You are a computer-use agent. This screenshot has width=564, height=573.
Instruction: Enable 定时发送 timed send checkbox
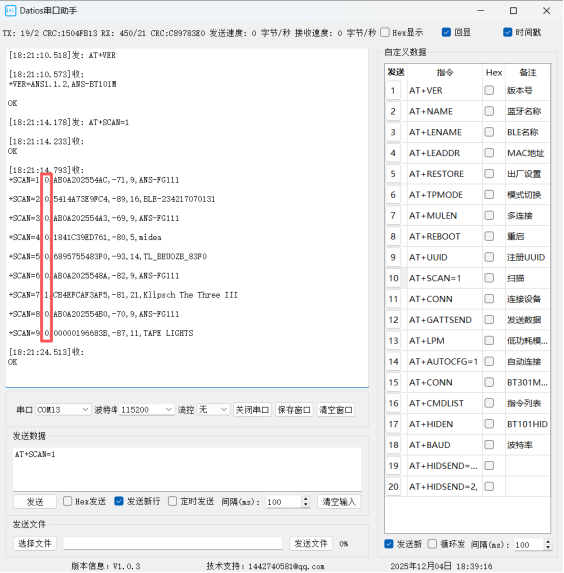[173, 501]
